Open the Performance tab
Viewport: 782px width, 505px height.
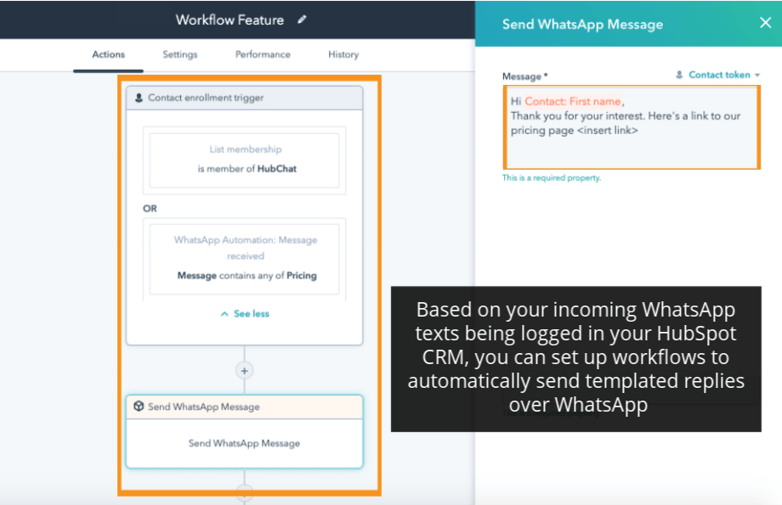[263, 54]
